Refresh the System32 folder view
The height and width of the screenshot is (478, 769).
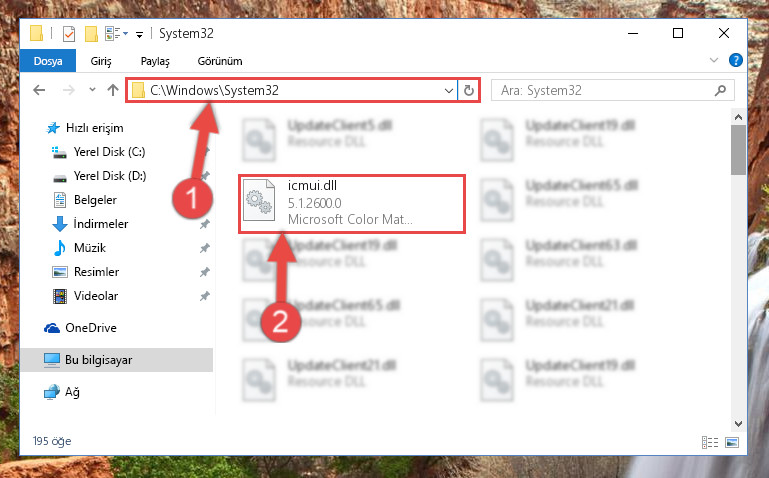(x=468, y=90)
